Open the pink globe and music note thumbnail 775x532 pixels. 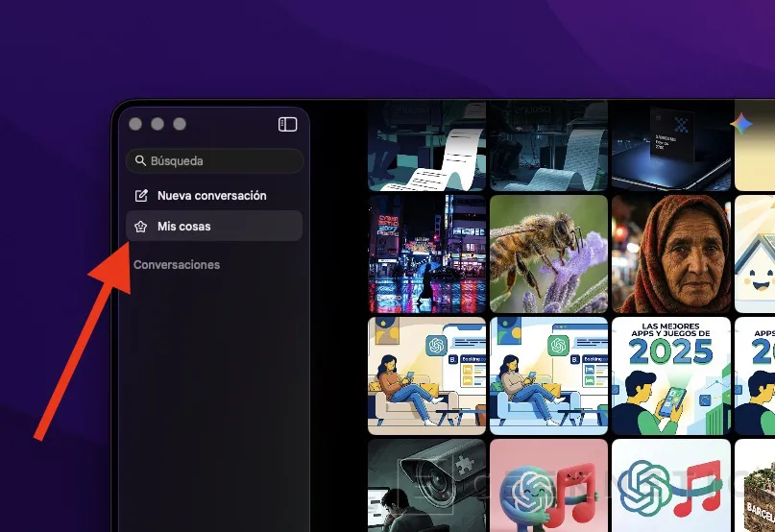coord(548,486)
